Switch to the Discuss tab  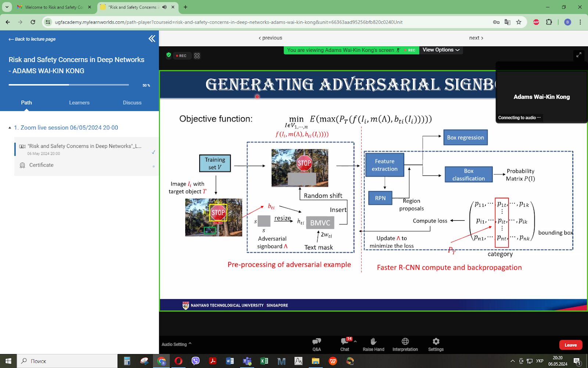click(132, 103)
